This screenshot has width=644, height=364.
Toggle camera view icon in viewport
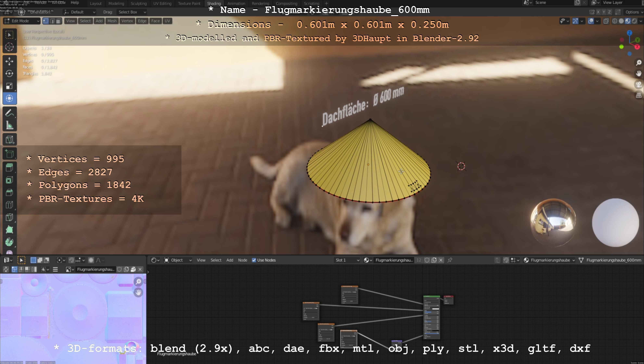(x=638, y=85)
